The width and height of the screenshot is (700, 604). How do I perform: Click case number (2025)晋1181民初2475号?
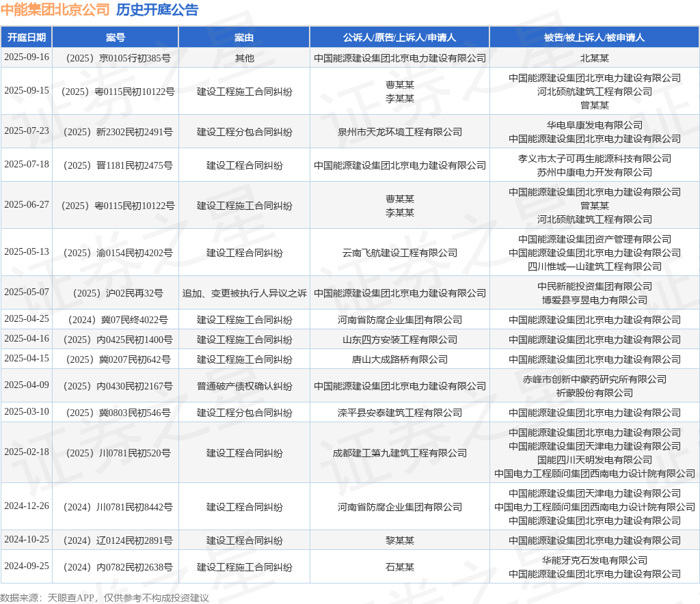115,165
